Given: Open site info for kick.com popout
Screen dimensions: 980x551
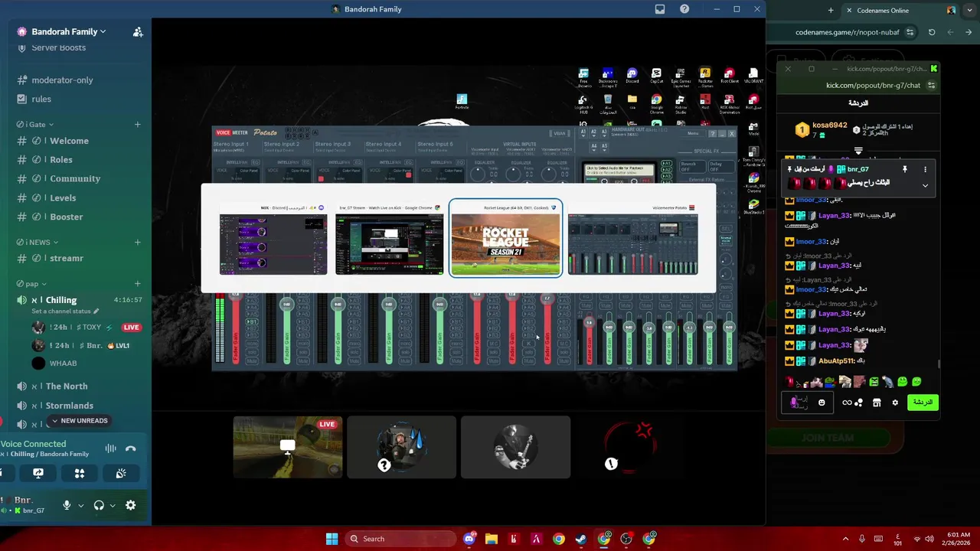Looking at the screenshot, I should 932,86.
